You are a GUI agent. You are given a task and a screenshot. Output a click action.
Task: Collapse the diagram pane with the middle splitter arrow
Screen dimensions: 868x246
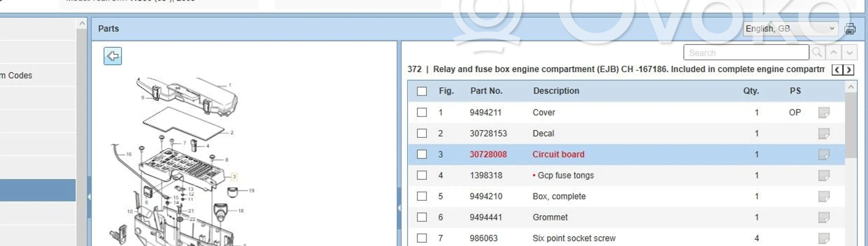(x=399, y=208)
